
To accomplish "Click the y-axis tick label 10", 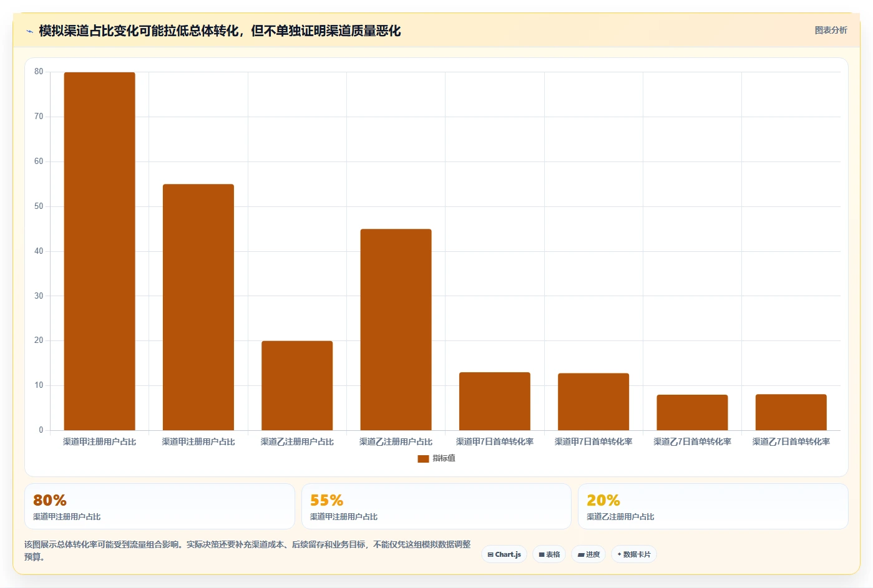I will 39,385.
